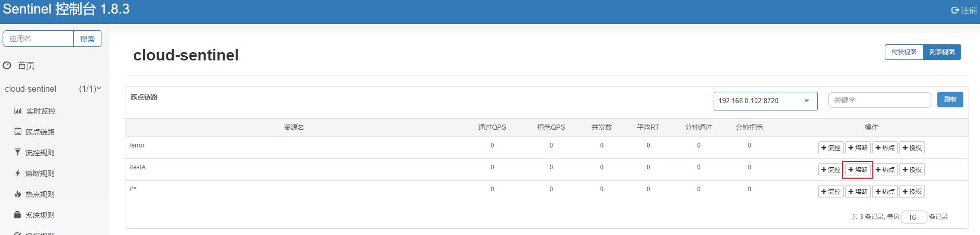Click the /error resource name
This screenshot has height=235, width=980.
tap(137, 145)
